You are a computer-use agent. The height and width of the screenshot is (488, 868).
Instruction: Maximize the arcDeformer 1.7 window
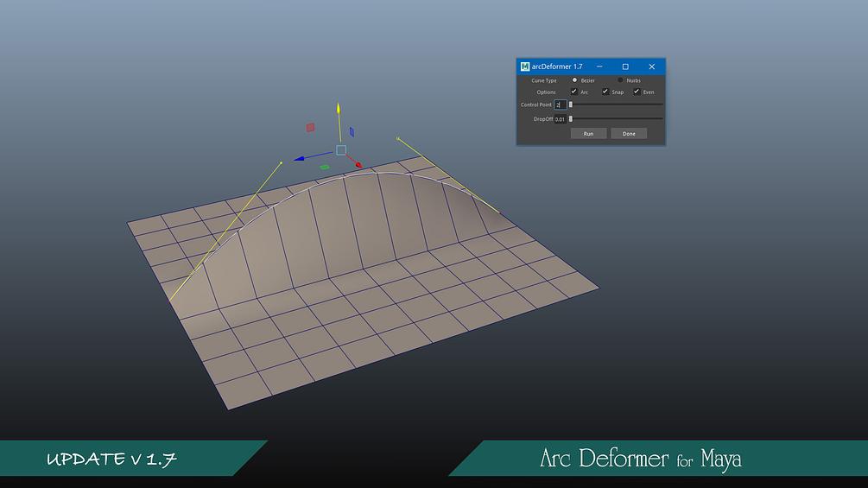click(x=625, y=67)
